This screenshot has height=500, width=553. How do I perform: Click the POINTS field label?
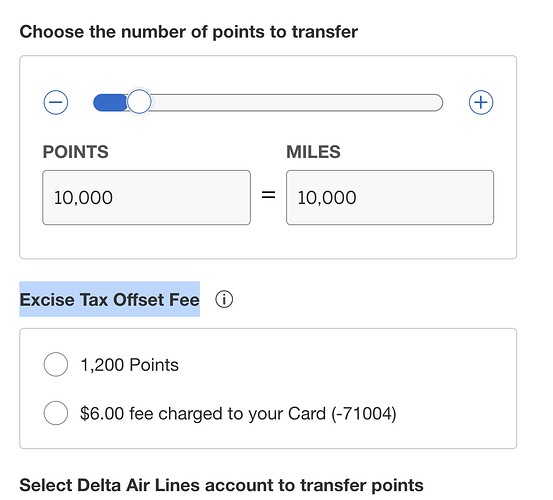[x=75, y=152]
